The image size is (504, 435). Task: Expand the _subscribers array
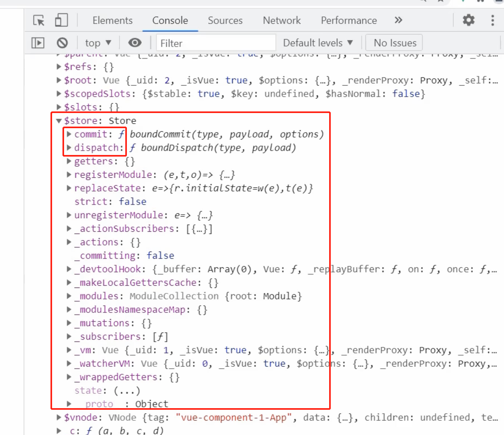69,337
